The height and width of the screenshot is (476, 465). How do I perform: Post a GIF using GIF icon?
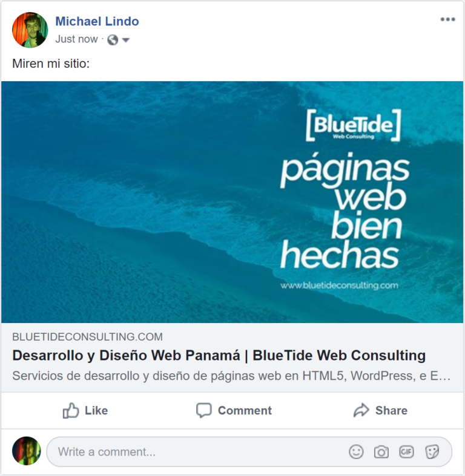point(406,452)
